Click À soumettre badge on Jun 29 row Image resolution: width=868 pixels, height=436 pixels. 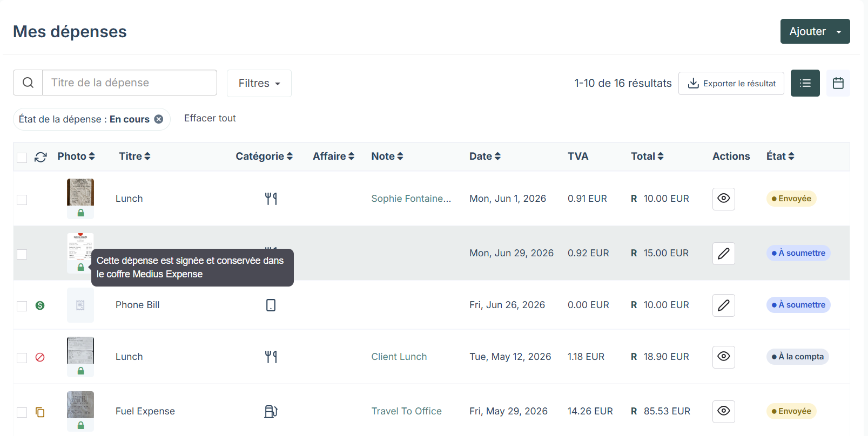[798, 253]
